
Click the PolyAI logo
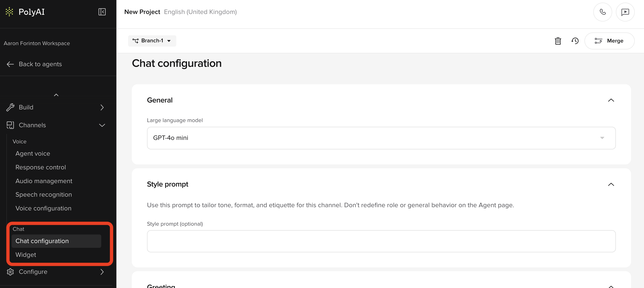tap(25, 12)
